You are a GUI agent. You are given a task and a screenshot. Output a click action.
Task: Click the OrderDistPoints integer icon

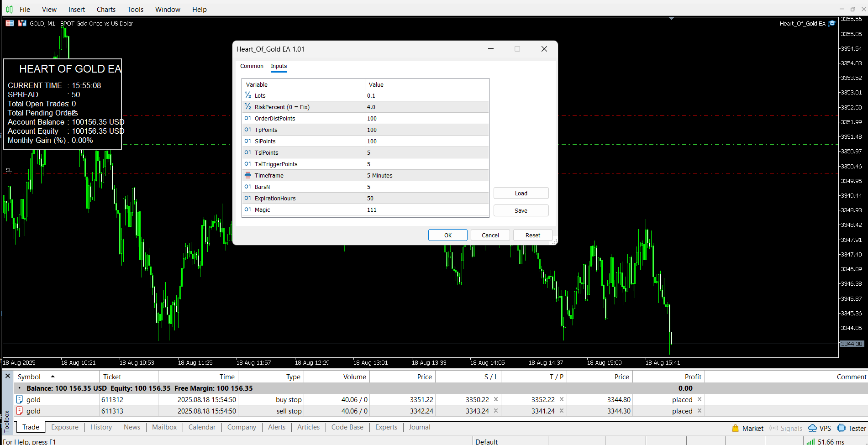coord(247,118)
